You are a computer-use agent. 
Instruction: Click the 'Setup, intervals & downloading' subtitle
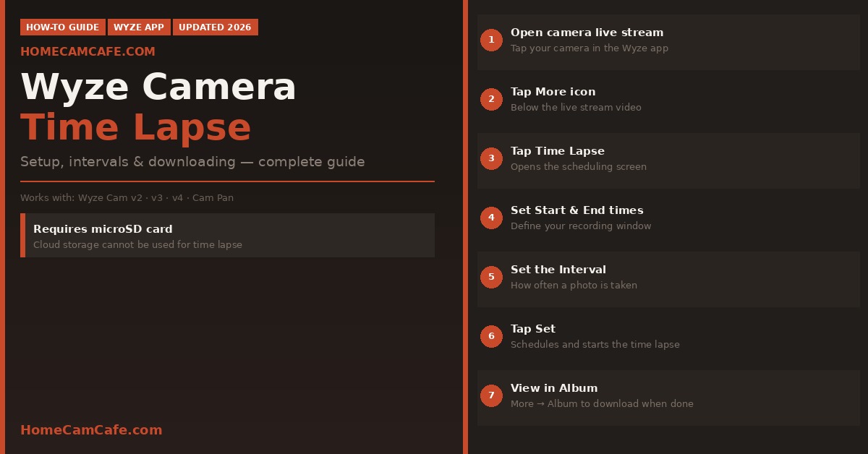(192, 162)
